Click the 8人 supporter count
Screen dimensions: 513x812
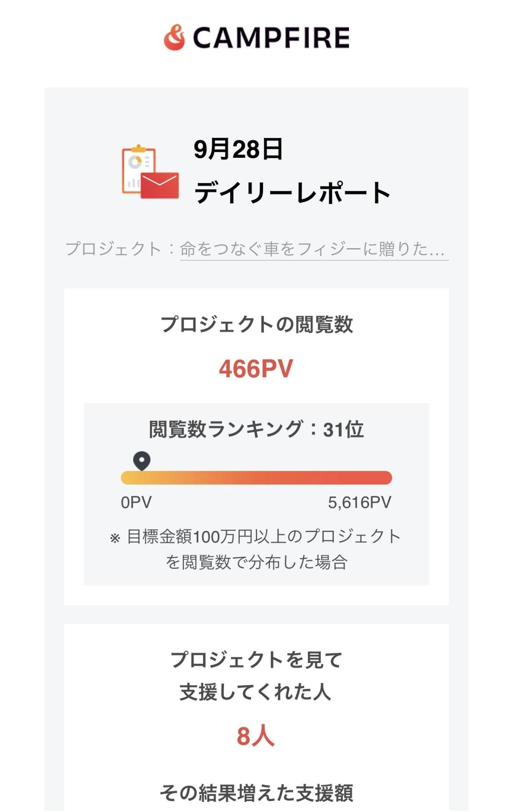pos(256,736)
